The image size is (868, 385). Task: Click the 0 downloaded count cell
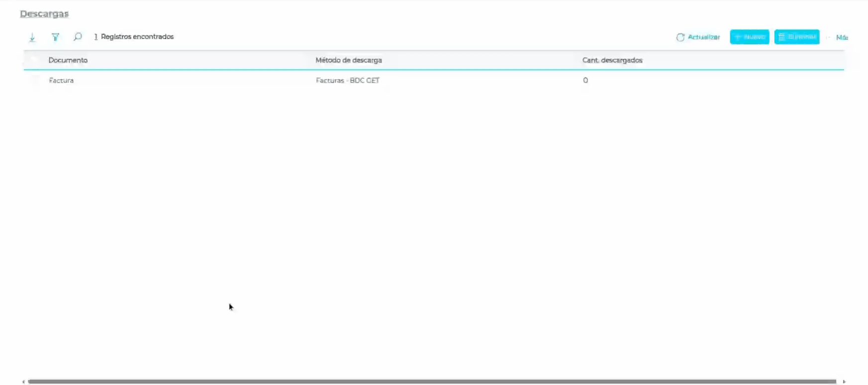pos(585,81)
